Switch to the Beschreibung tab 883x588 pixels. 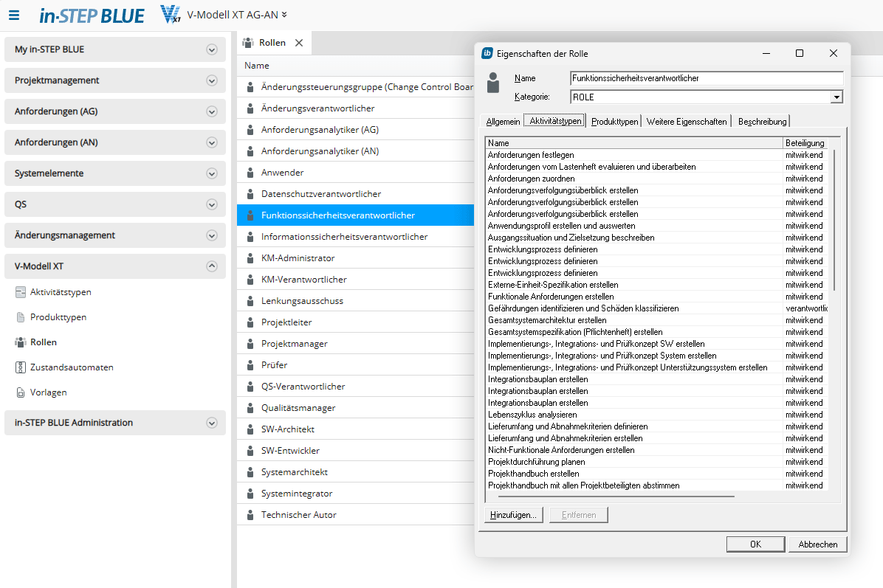(x=762, y=122)
